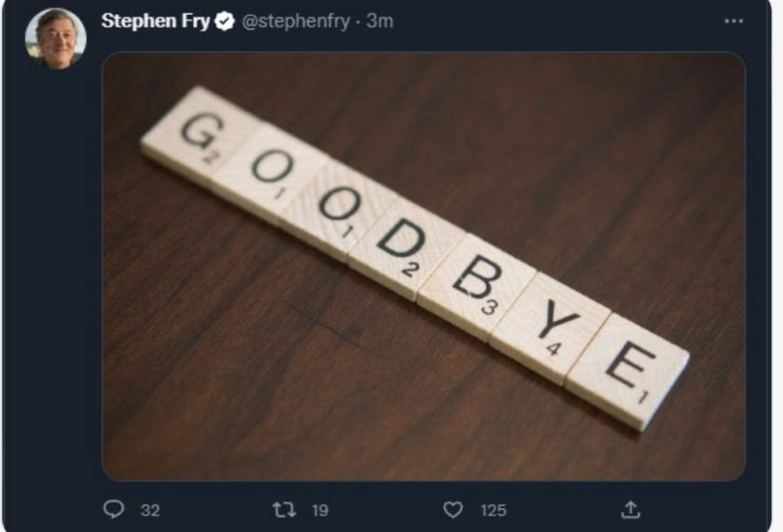
Task: Retweet using the arrows icon
Action: tap(284, 510)
